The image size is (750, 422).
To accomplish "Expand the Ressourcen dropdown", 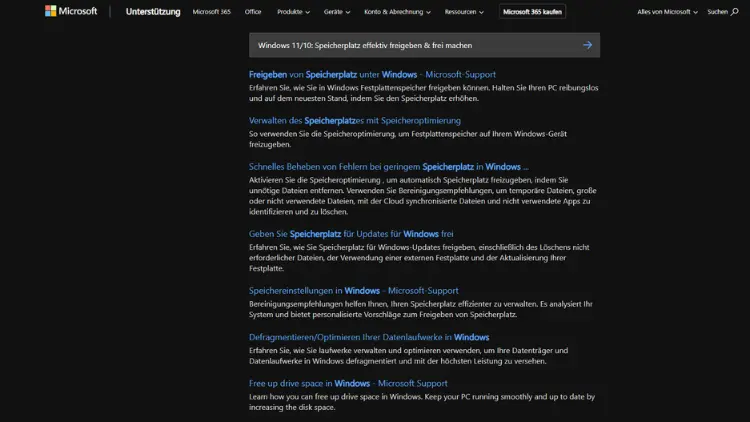I will click(x=464, y=11).
